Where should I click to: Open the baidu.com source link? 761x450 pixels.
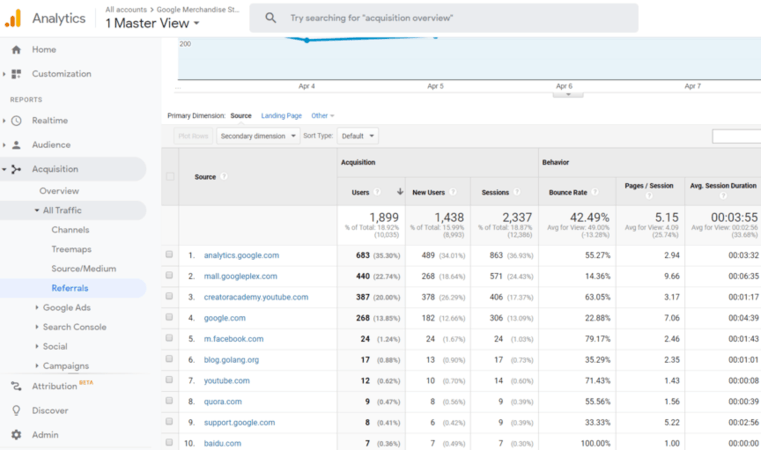coord(222,443)
